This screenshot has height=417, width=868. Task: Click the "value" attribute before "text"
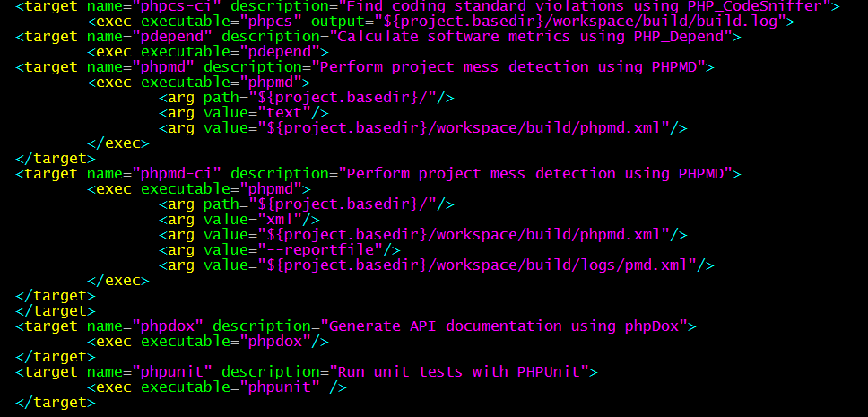click(226, 113)
